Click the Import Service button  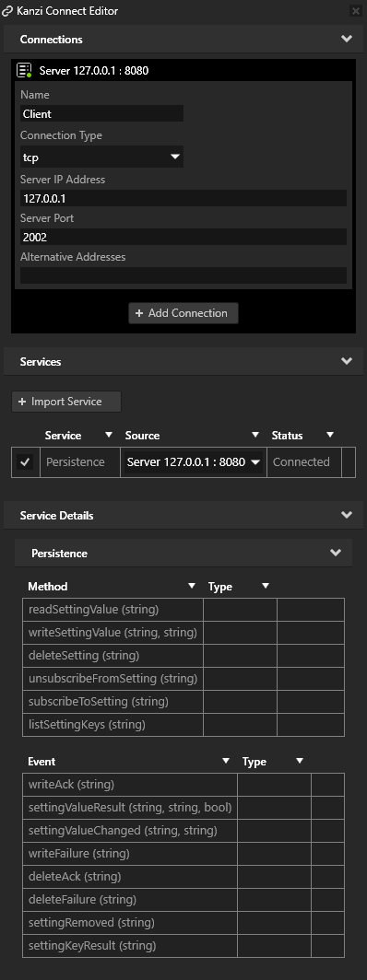tap(66, 402)
